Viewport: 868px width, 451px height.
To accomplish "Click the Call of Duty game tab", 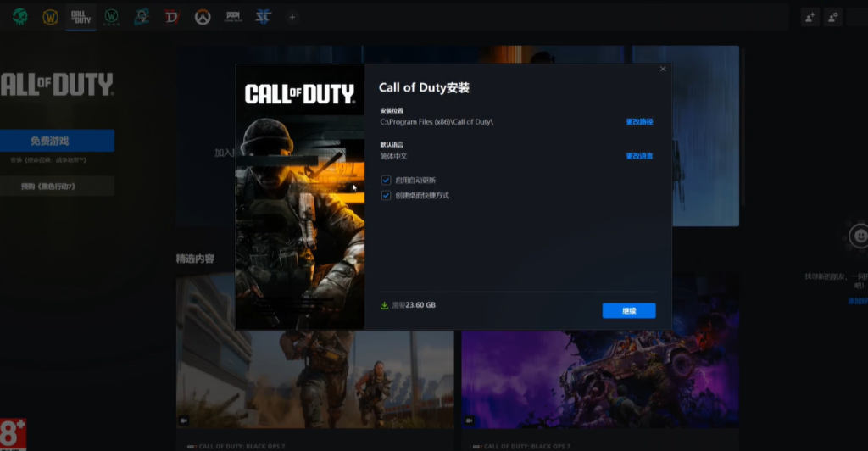I will coord(81,17).
